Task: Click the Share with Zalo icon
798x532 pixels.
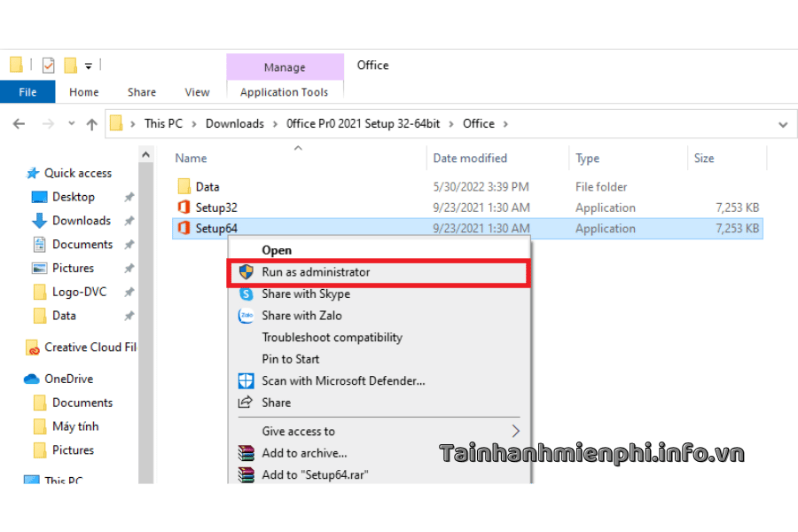Action: (x=246, y=316)
